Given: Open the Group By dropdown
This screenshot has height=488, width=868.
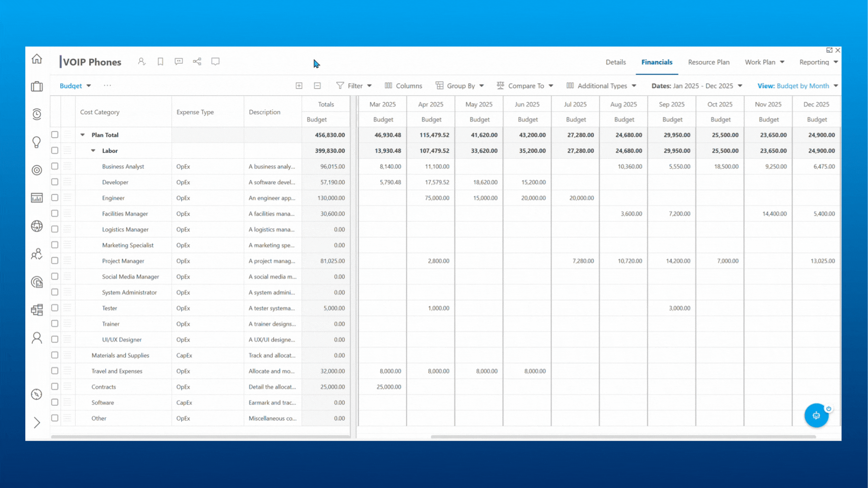Looking at the screenshot, I should tap(460, 86).
